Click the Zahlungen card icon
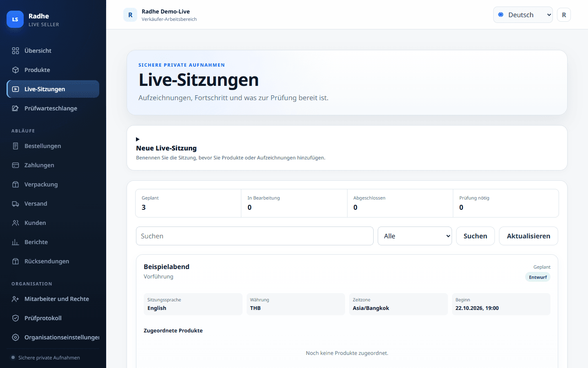The height and width of the screenshot is (368, 588). coord(16,165)
